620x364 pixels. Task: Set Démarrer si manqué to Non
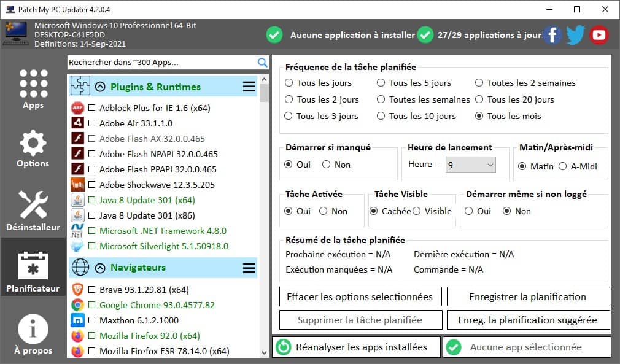[x=326, y=165]
